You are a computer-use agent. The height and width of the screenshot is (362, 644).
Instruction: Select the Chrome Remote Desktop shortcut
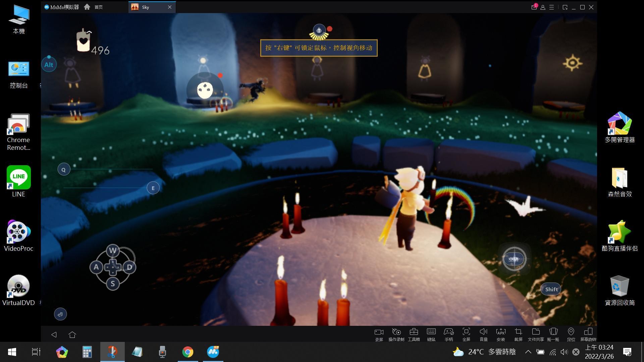coord(19,131)
